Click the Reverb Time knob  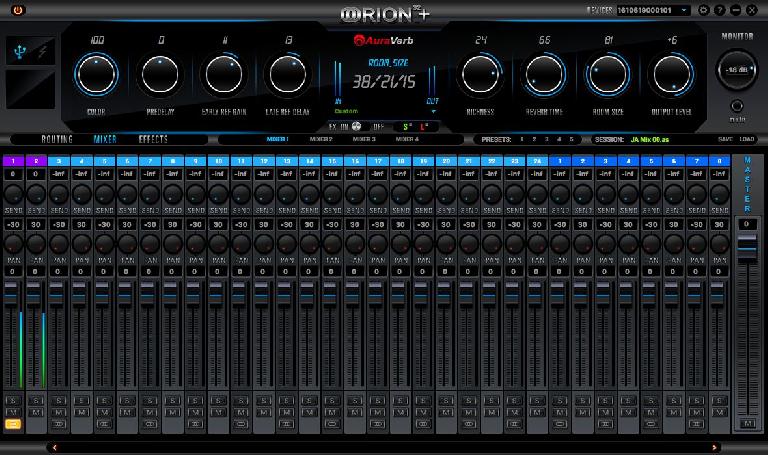pyautogui.click(x=544, y=74)
